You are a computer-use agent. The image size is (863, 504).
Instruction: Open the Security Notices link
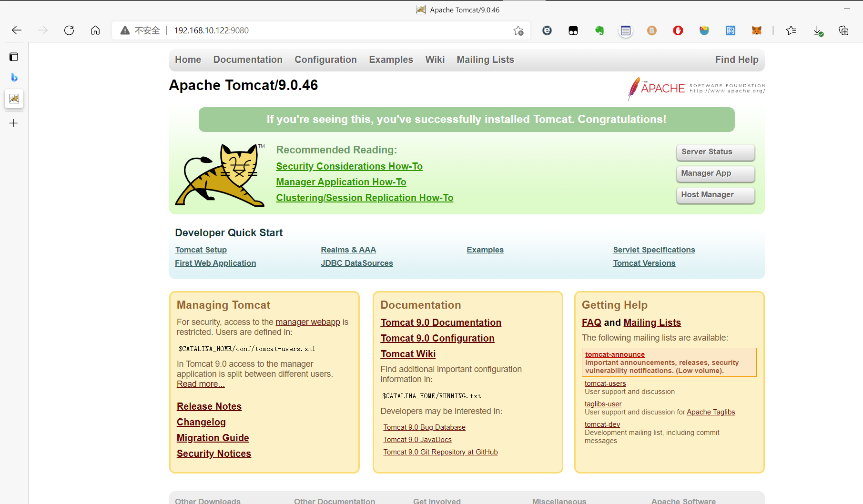coord(214,454)
